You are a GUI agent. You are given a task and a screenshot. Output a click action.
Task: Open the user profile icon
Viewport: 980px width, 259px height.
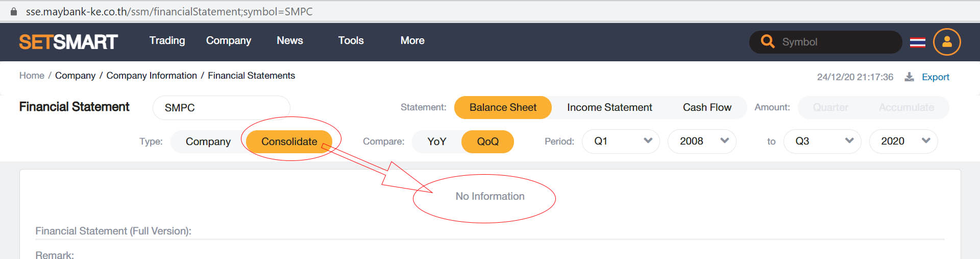point(947,42)
